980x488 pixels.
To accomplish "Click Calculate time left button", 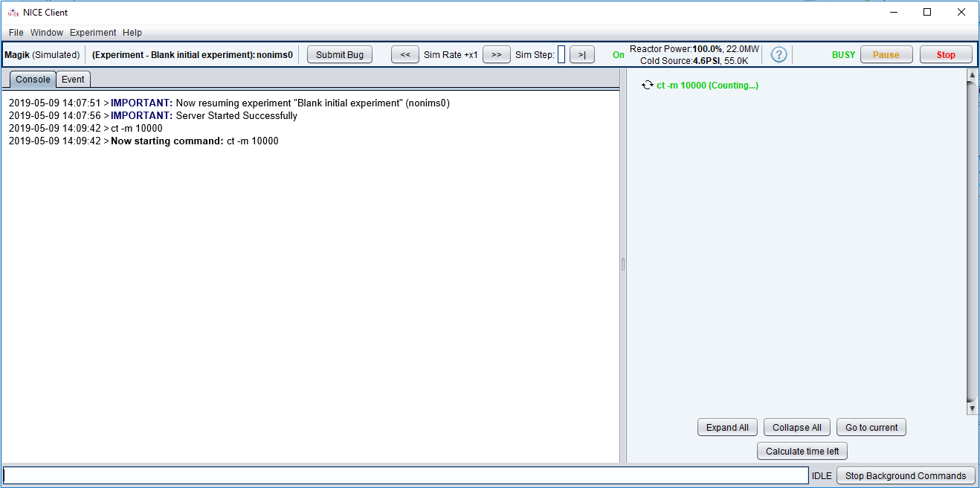I will [x=802, y=452].
